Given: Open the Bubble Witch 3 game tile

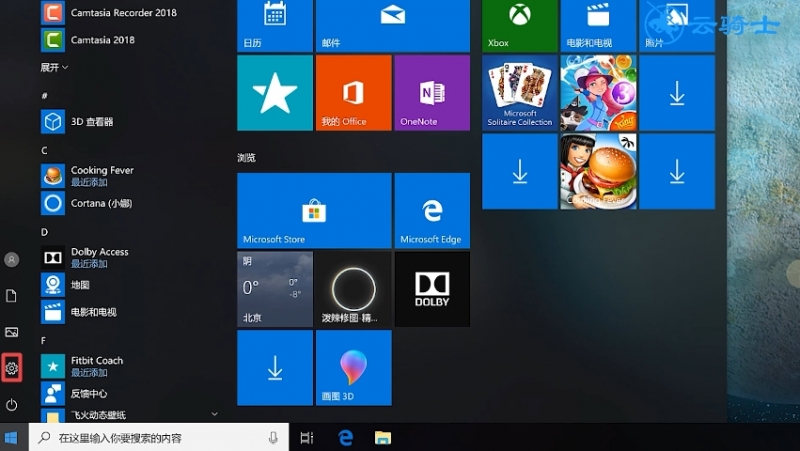Looking at the screenshot, I should pos(598,93).
